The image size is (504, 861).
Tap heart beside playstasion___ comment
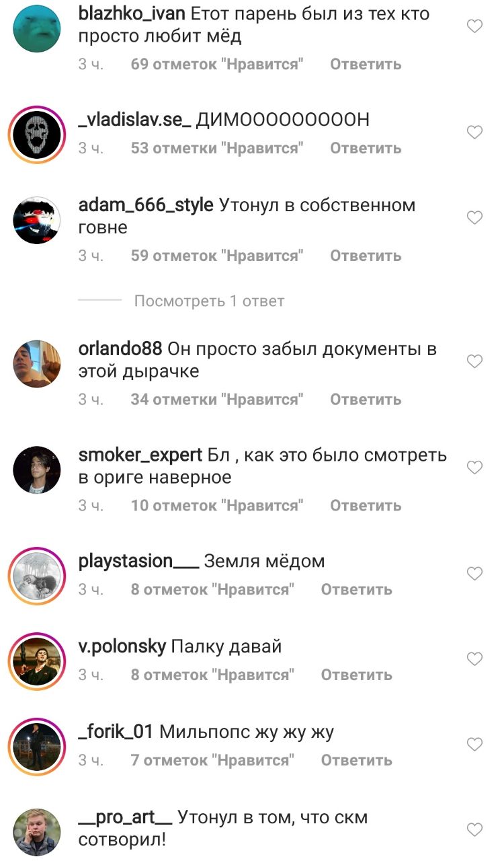pyautogui.click(x=474, y=573)
